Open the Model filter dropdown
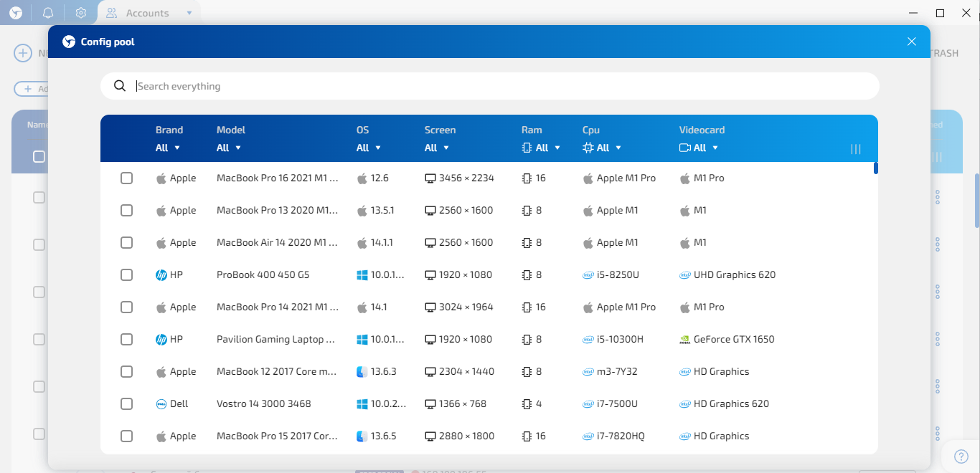Viewport: 980px width, 473px height. [229, 148]
